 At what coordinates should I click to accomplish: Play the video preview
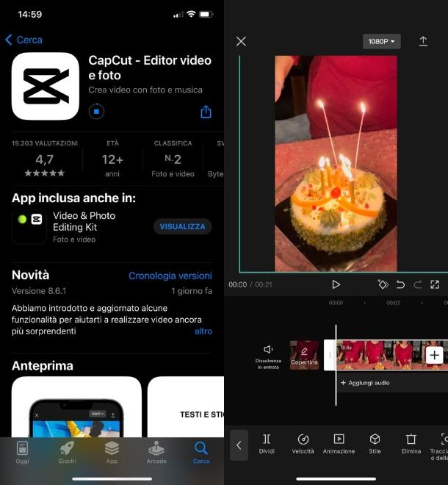(x=336, y=284)
